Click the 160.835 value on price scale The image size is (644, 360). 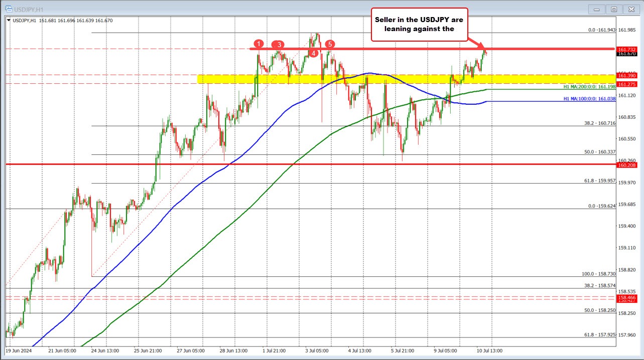click(627, 117)
